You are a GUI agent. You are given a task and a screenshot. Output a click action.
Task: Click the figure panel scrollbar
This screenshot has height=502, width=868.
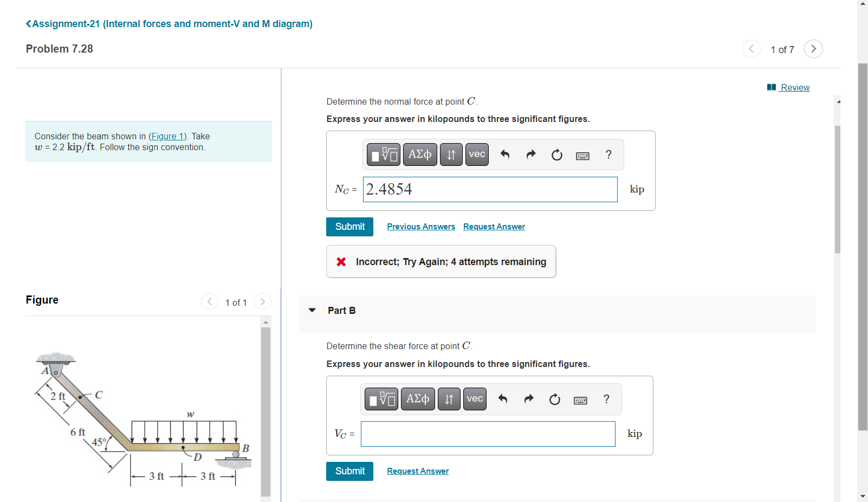[x=265, y=407]
